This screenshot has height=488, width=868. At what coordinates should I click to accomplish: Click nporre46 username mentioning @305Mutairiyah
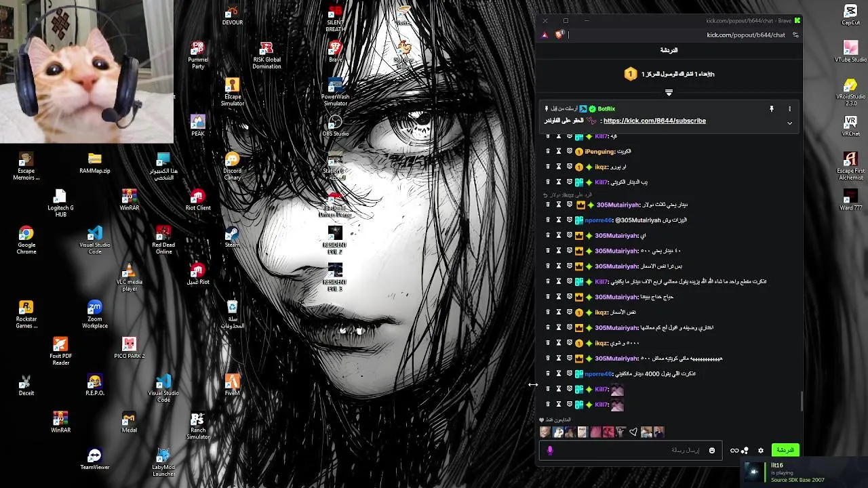(x=599, y=220)
